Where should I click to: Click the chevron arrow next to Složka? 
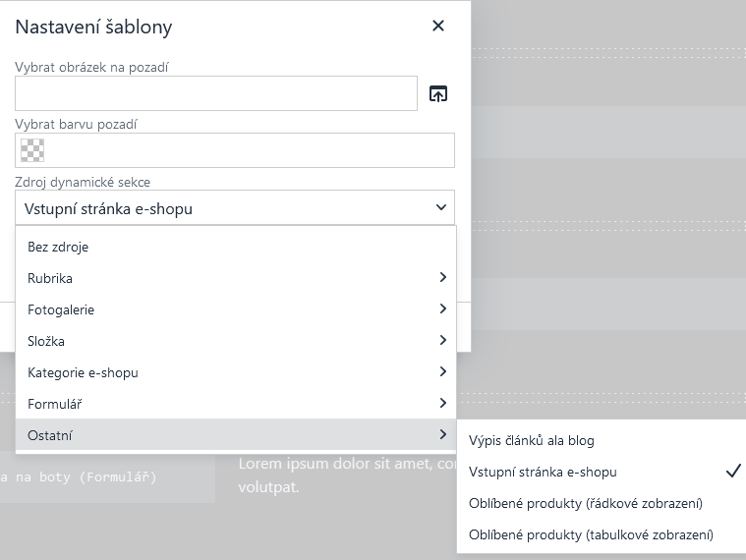[443, 341]
